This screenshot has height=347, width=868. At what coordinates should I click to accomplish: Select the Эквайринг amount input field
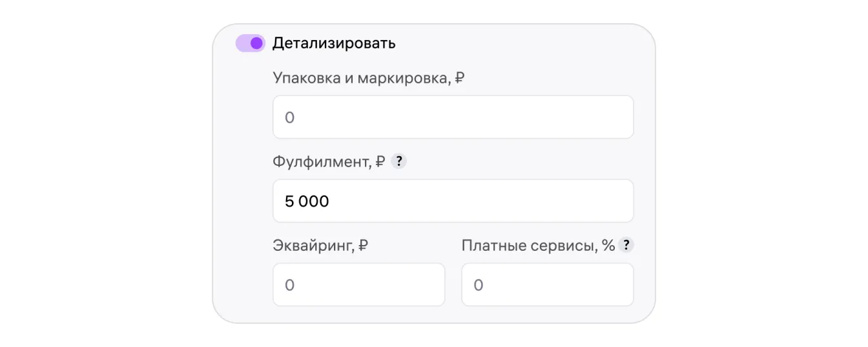[x=358, y=284]
